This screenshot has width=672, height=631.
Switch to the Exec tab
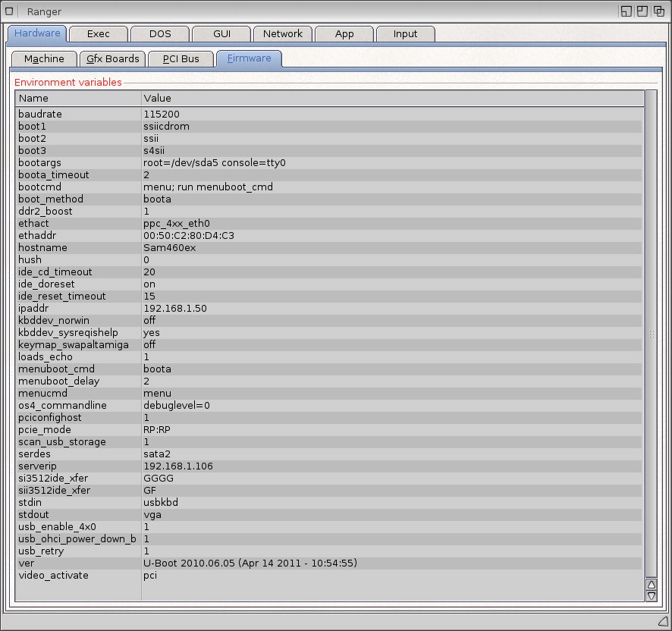coord(98,34)
